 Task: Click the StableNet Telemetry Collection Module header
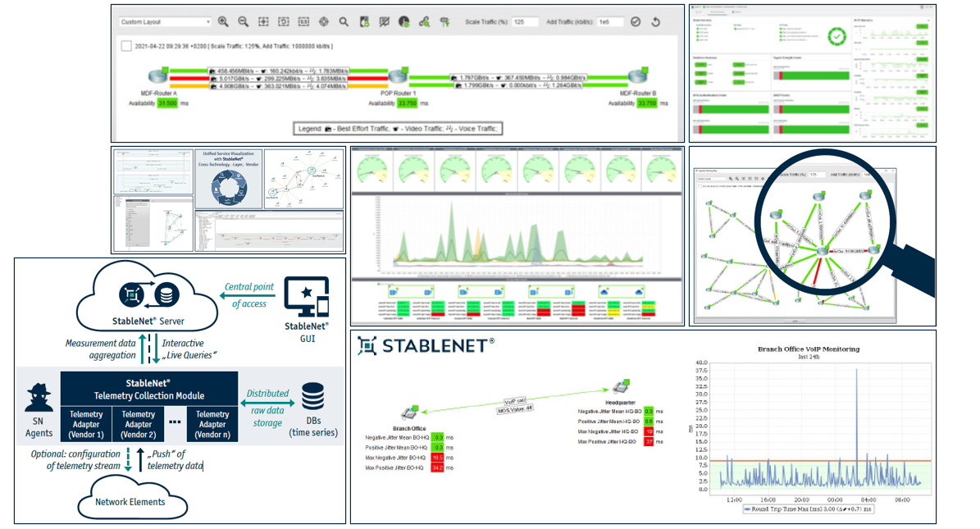click(149, 389)
